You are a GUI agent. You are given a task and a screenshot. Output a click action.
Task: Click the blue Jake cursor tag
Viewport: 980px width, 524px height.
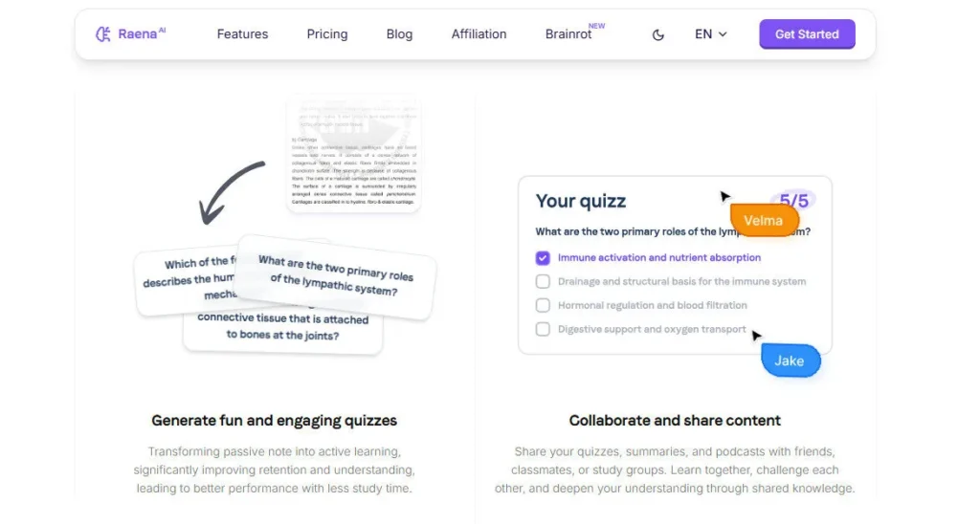pyautogui.click(x=791, y=360)
